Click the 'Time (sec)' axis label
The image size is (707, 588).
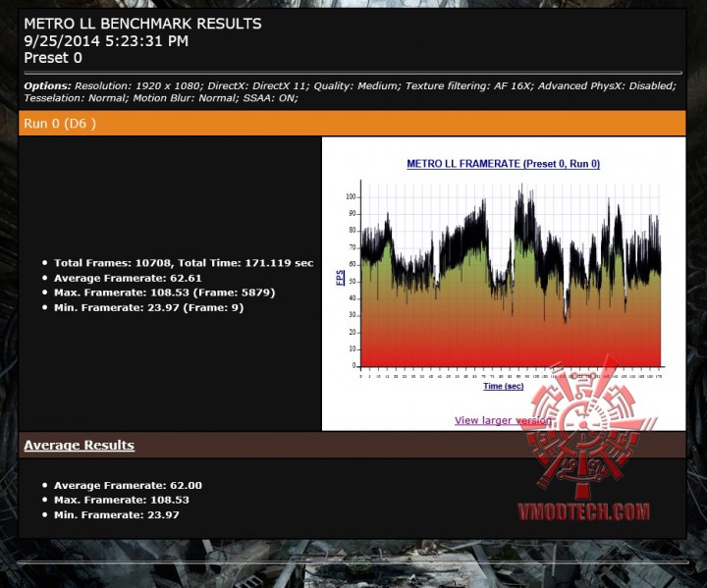click(x=503, y=386)
